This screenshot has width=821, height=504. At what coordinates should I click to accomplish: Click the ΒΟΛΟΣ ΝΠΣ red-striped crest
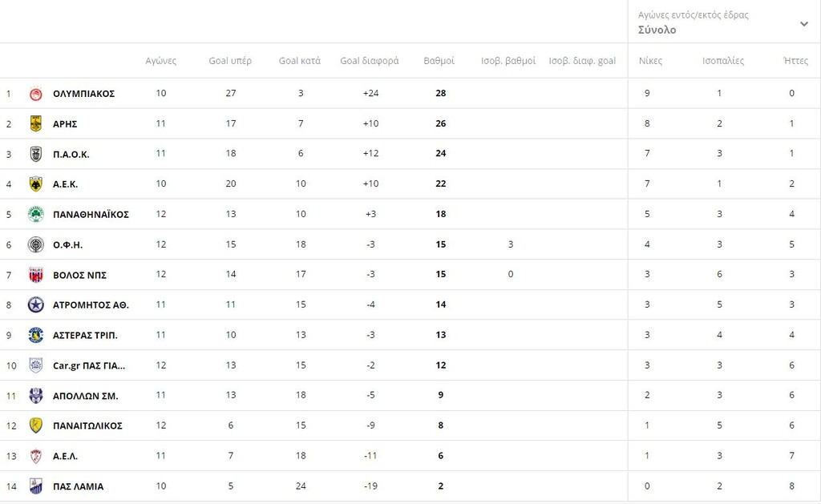pyautogui.click(x=35, y=275)
